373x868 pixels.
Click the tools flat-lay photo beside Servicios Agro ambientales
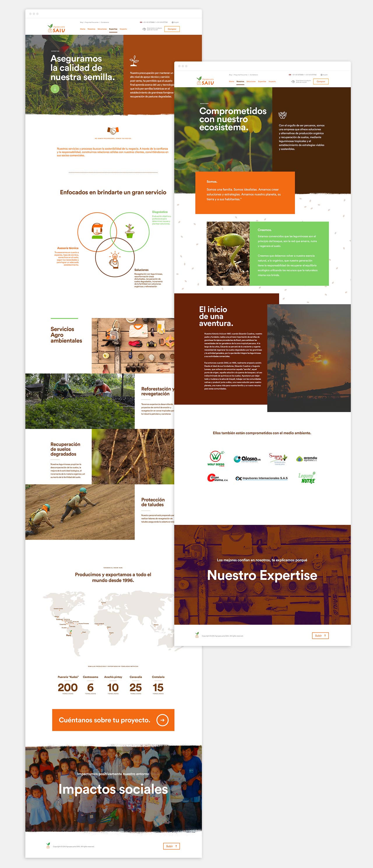click(133, 345)
